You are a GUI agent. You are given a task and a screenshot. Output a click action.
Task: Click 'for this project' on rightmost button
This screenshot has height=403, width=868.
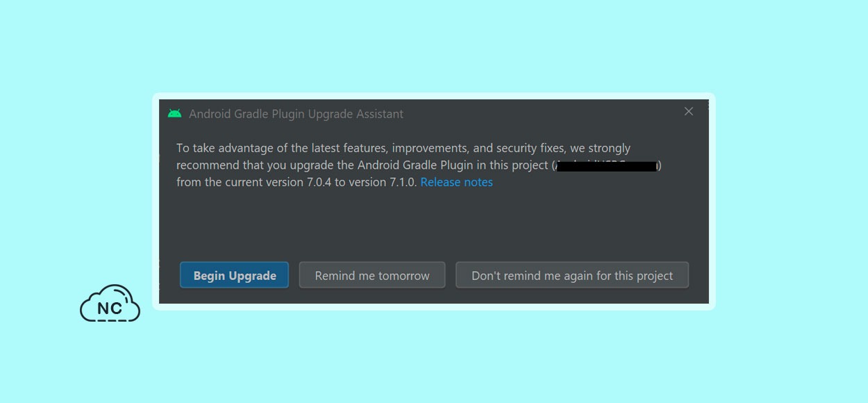pos(635,276)
